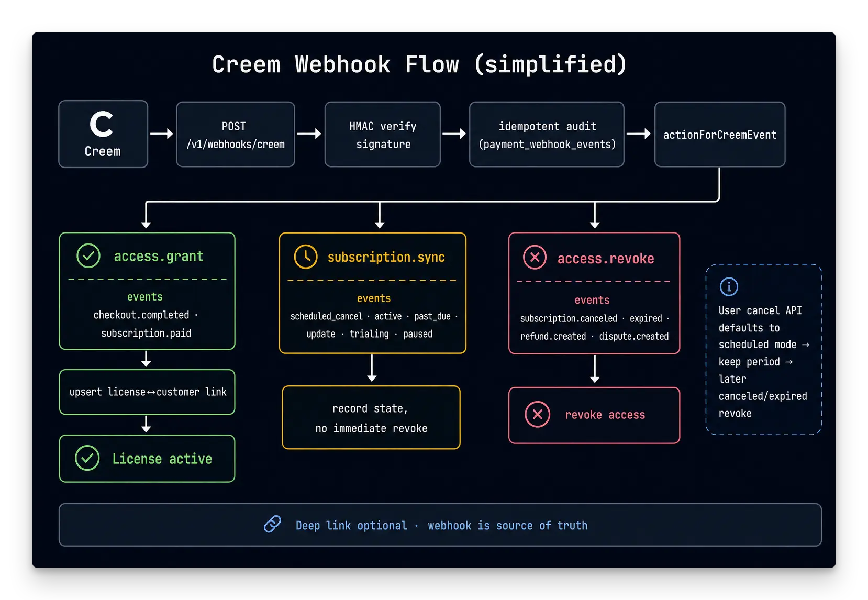The width and height of the screenshot is (868, 600).
Task: Click the 'active' event in subscription.sync
Action: click(x=388, y=316)
